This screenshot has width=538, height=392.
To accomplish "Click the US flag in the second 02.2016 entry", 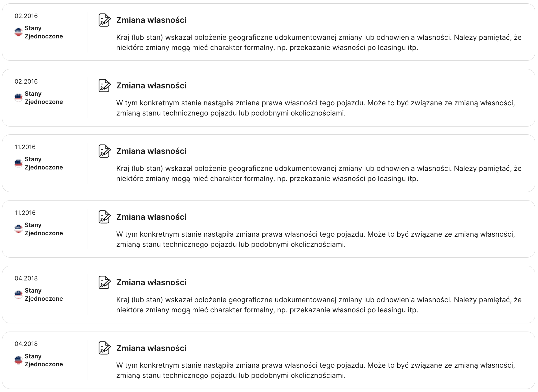I will (18, 98).
